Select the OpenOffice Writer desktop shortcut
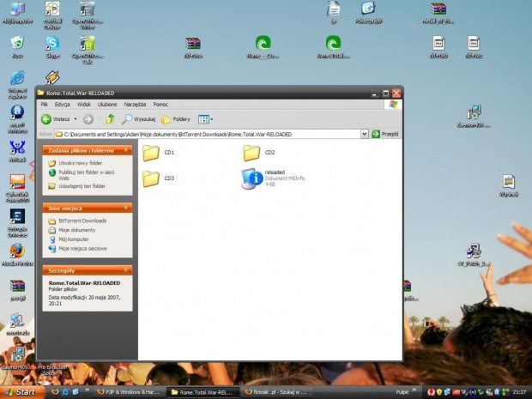 click(x=88, y=15)
